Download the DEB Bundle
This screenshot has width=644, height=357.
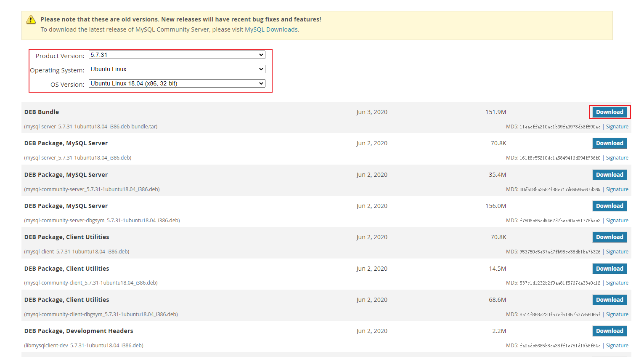(610, 112)
